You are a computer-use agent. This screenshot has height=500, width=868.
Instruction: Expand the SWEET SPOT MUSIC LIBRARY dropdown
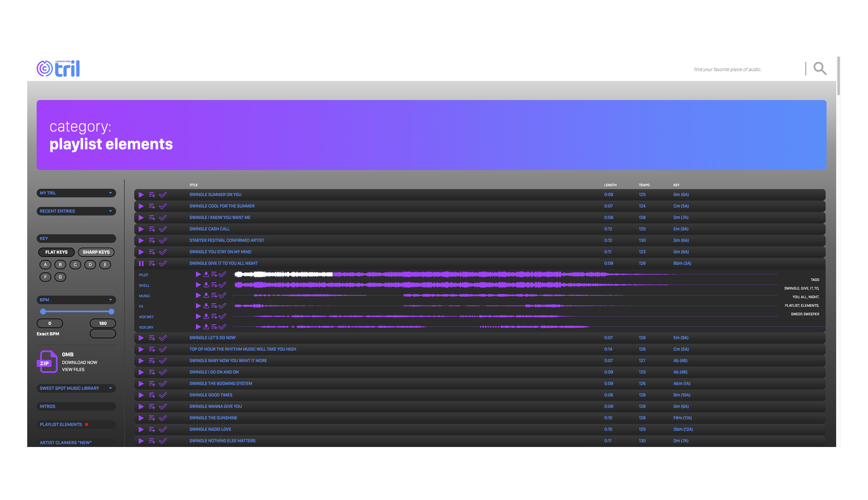tap(76, 388)
